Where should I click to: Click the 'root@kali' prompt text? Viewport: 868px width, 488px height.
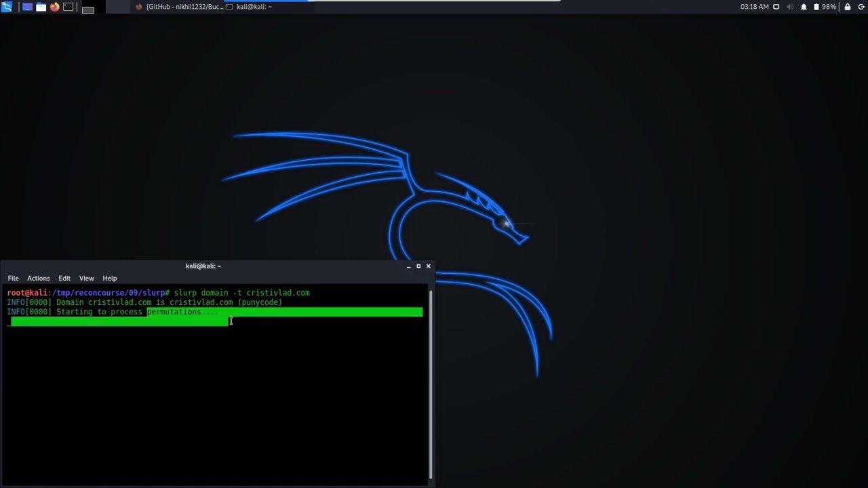[x=26, y=293]
